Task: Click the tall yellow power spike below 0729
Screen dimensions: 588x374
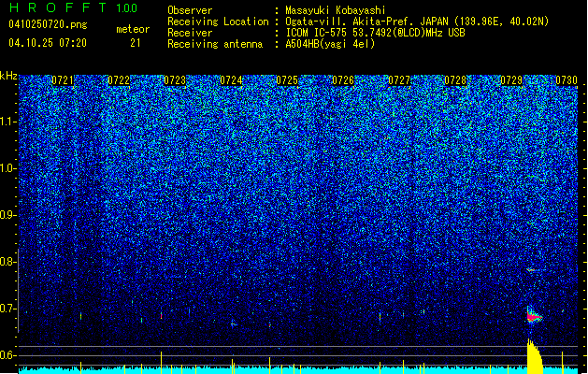Action: coord(535,357)
